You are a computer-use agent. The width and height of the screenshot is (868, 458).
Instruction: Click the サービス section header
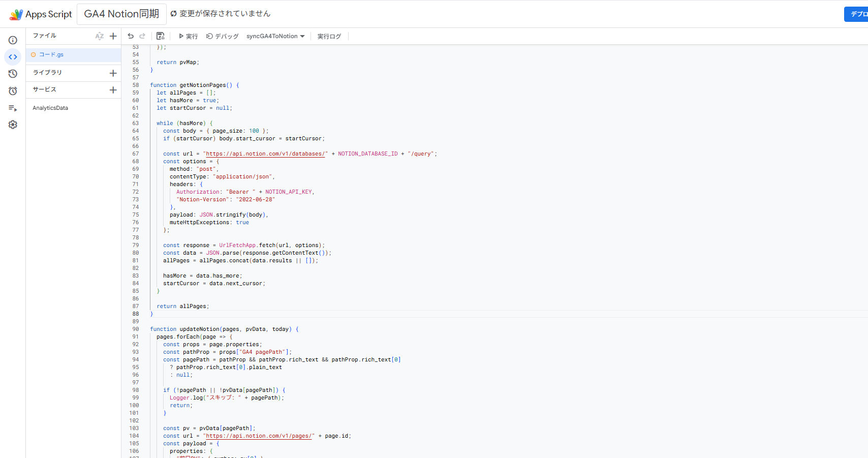pos(45,89)
